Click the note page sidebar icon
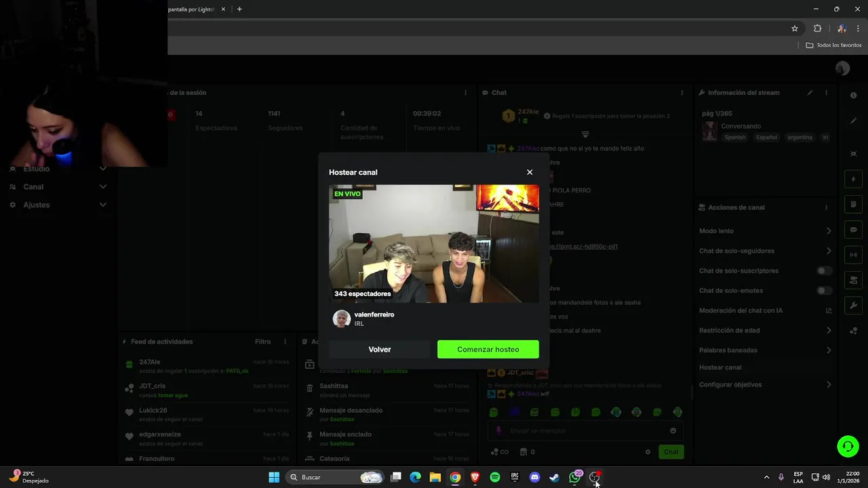The width and height of the screenshot is (868, 488). pos(853,205)
